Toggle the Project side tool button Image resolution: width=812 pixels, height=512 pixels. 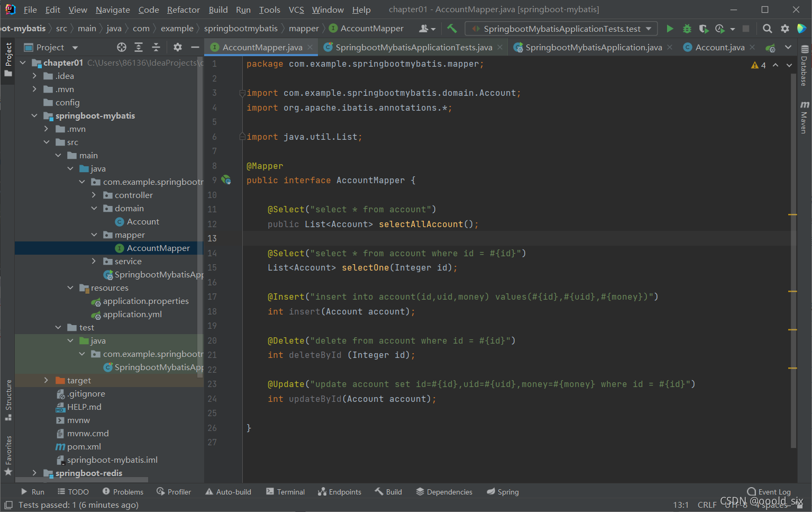point(8,60)
